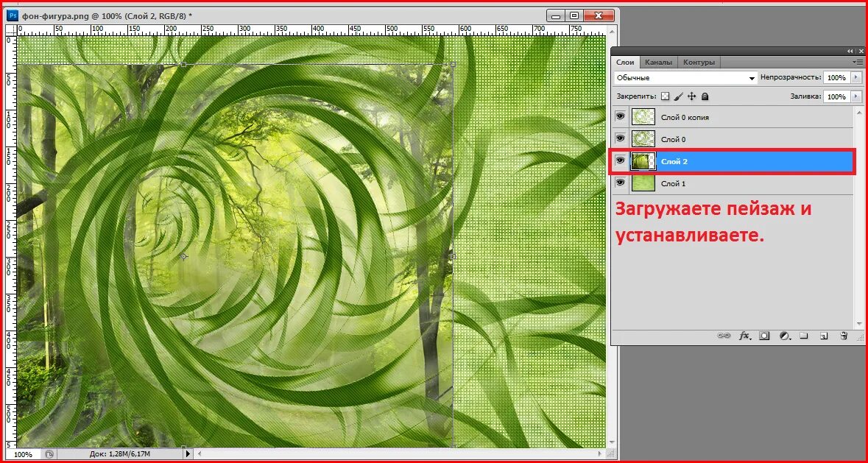Click the Непрозрачность value field
The height and width of the screenshot is (463, 868).
[836, 77]
